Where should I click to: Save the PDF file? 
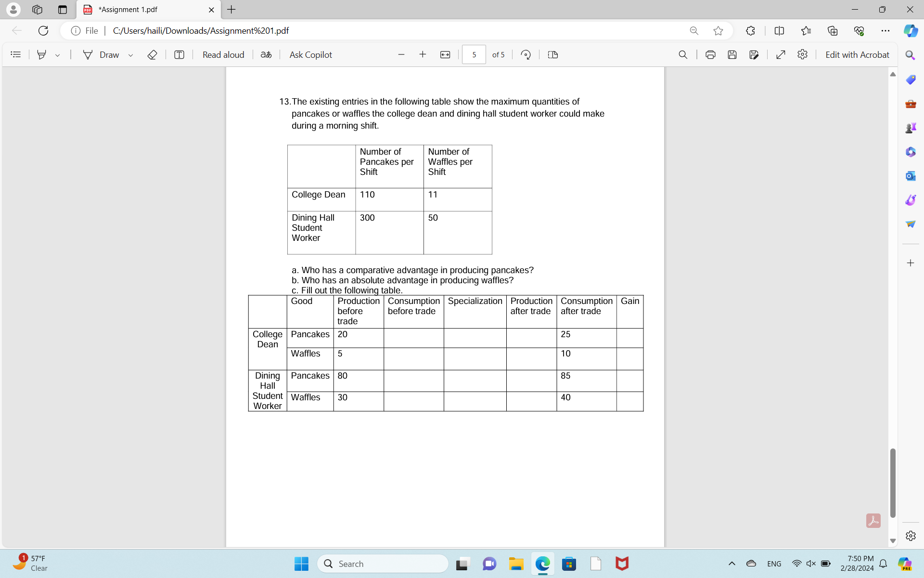pyautogui.click(x=732, y=54)
